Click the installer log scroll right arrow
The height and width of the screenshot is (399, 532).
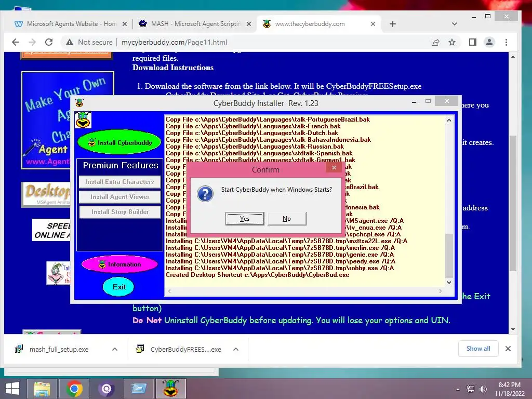click(441, 291)
